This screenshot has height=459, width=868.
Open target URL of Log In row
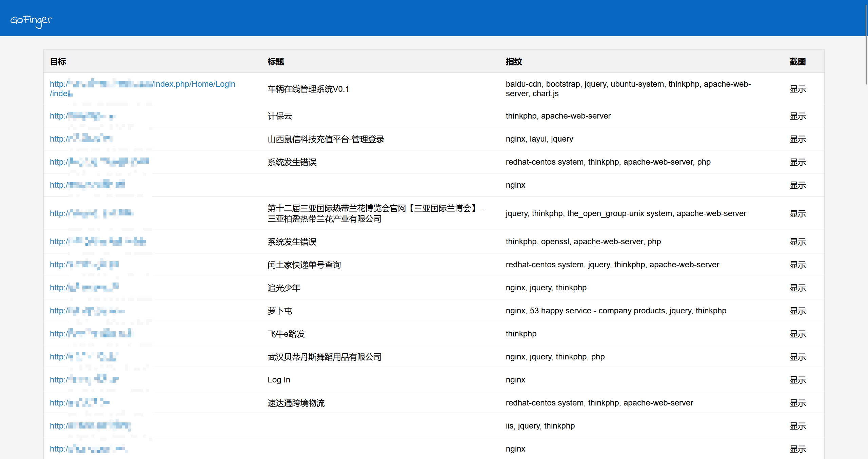pyautogui.click(x=84, y=380)
